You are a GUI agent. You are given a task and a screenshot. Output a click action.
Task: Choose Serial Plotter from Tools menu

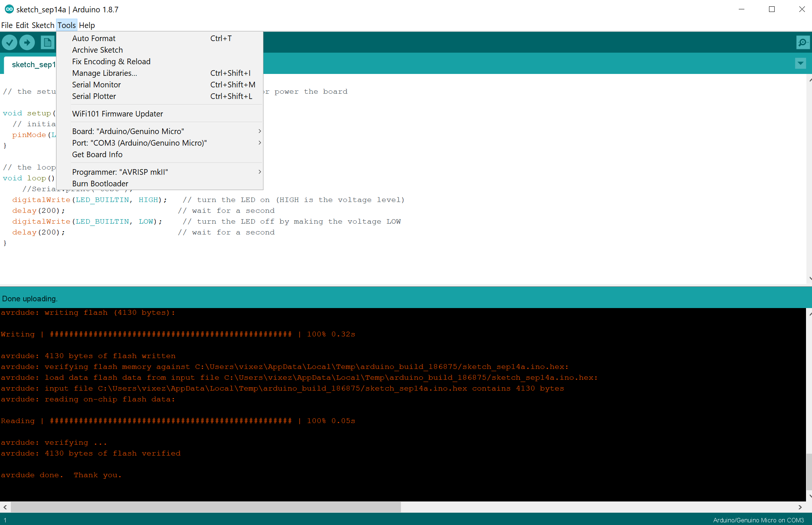pos(94,96)
